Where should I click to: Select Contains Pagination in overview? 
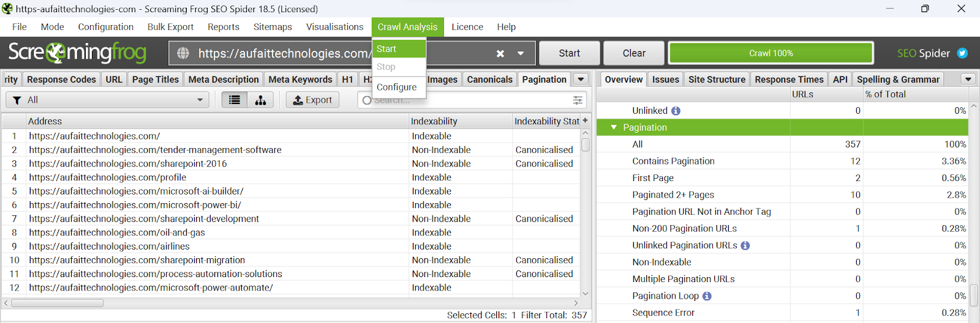pyautogui.click(x=782, y=161)
